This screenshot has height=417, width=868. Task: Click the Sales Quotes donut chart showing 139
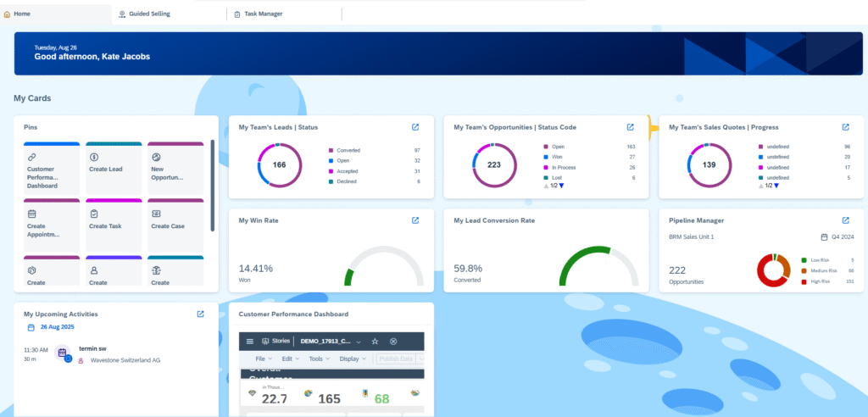(709, 165)
